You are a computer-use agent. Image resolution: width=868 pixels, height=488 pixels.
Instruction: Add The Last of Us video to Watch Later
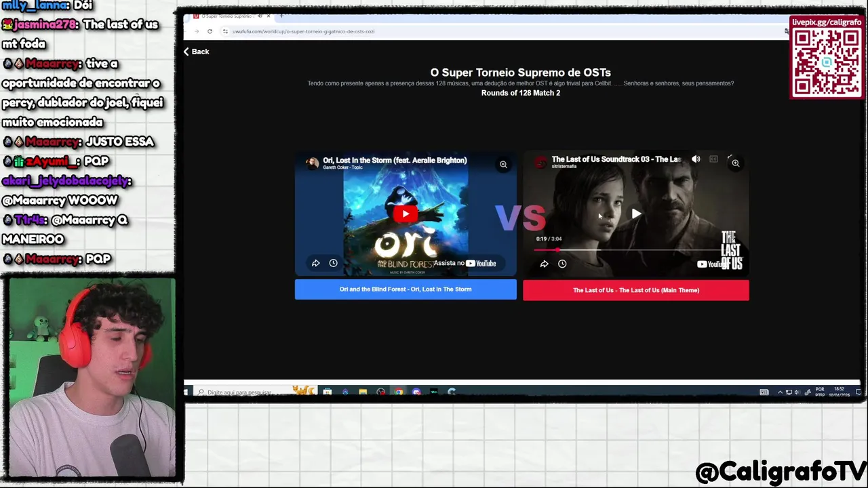point(562,264)
